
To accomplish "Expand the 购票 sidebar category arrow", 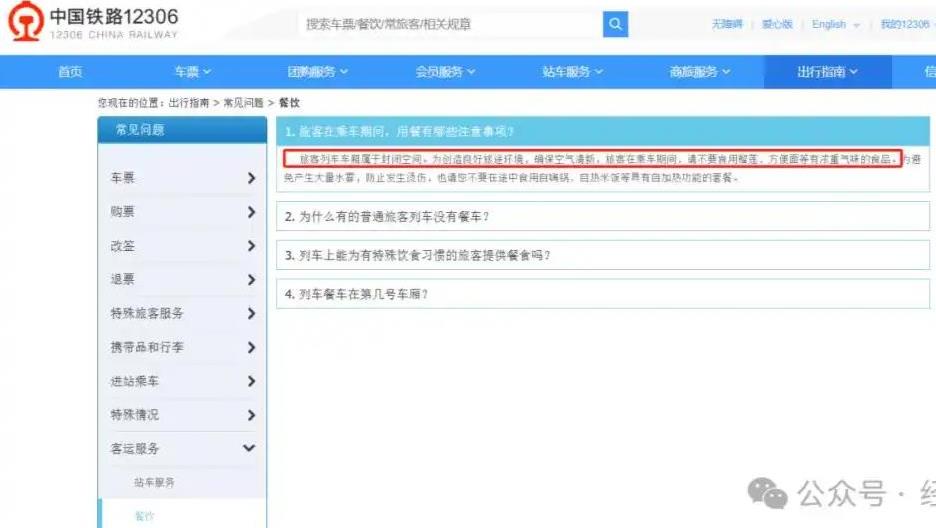I will point(250,212).
